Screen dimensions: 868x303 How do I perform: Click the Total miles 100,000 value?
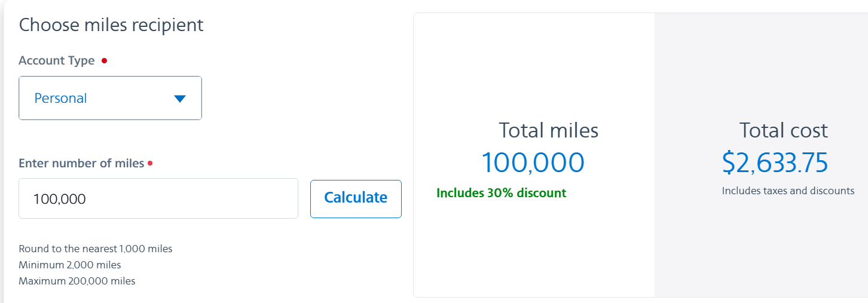point(533,163)
